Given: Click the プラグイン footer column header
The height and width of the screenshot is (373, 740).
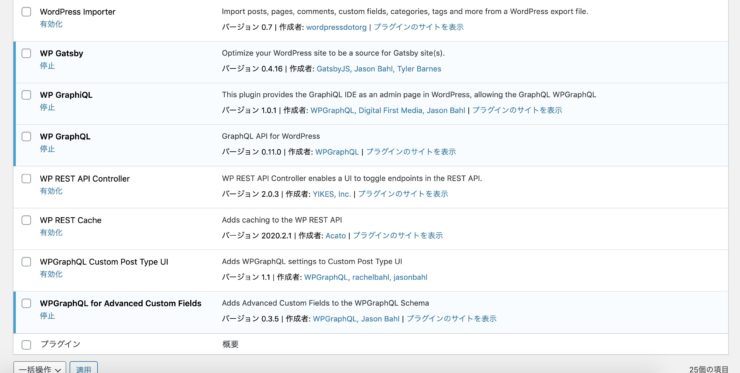Looking at the screenshot, I should 60,344.
